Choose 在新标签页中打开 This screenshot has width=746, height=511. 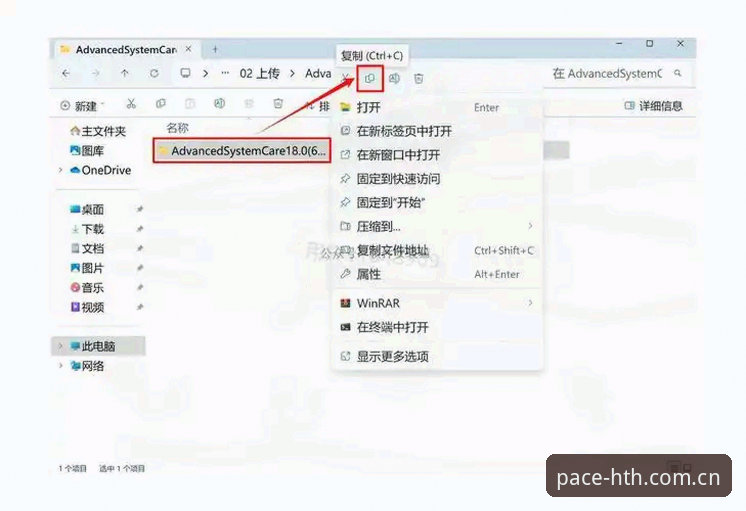pos(438,131)
